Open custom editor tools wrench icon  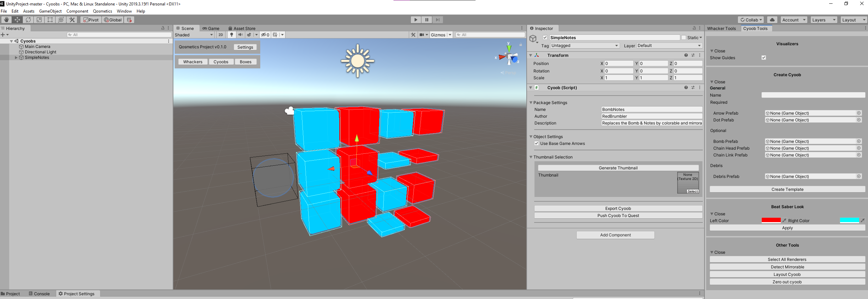click(x=72, y=20)
